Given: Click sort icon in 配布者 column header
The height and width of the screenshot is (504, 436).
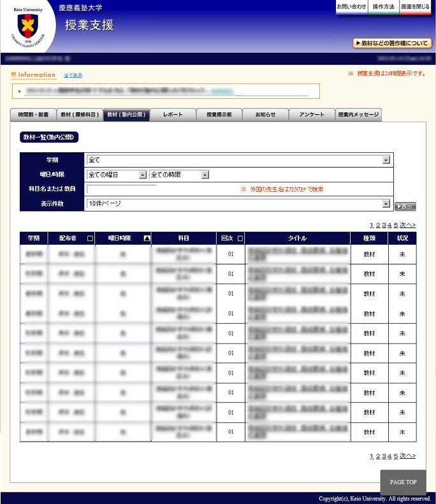Looking at the screenshot, I should [90, 238].
